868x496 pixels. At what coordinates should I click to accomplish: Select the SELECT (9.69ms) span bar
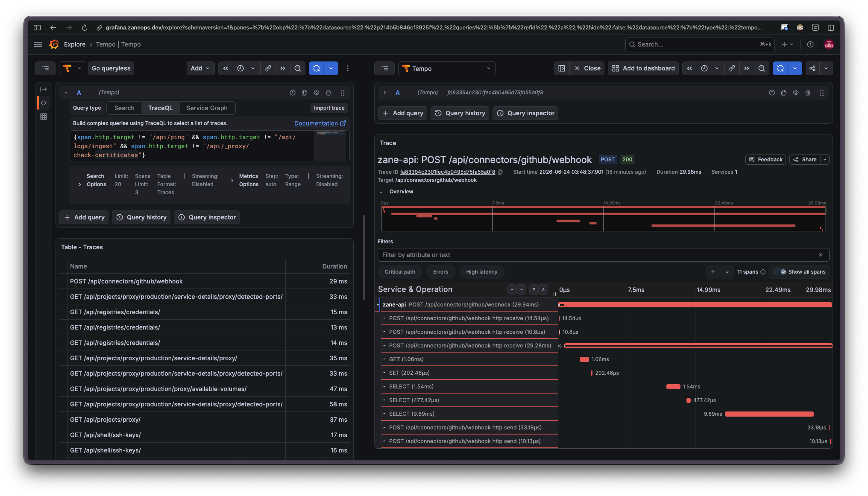tap(769, 414)
